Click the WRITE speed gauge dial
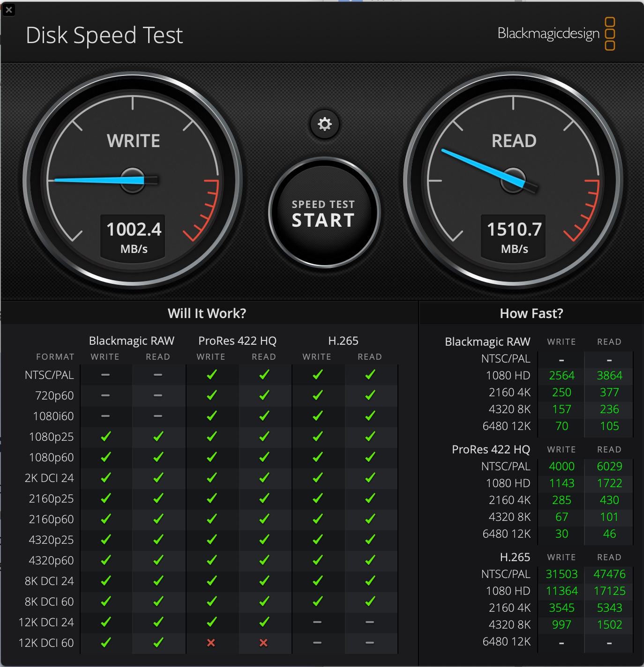Viewport: 644px width, 667px height. pyautogui.click(x=133, y=180)
